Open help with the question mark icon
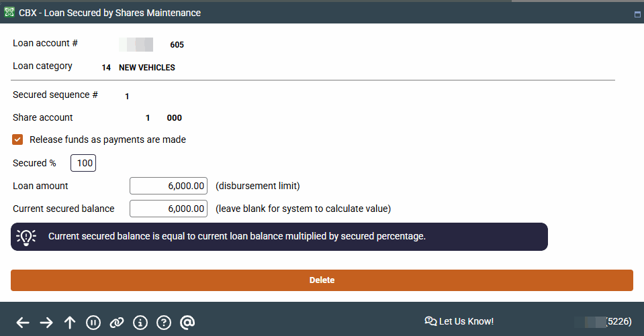The height and width of the screenshot is (336, 644). (x=164, y=323)
